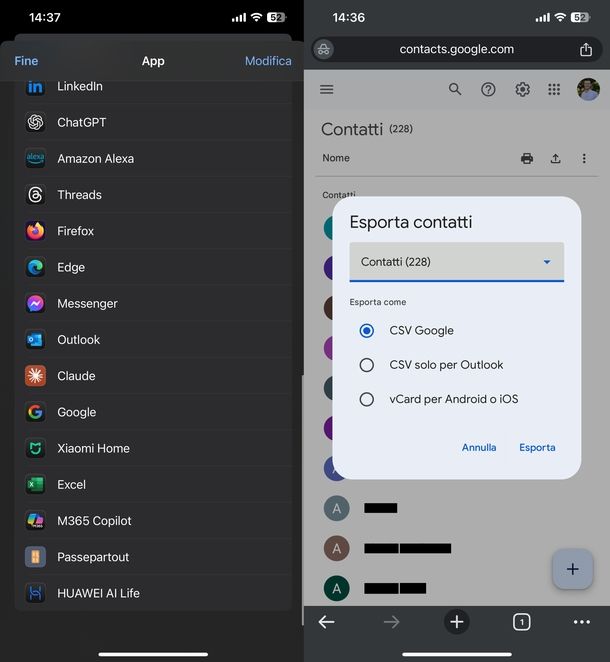
Task: Open the Google account profile picture
Action: (588, 90)
